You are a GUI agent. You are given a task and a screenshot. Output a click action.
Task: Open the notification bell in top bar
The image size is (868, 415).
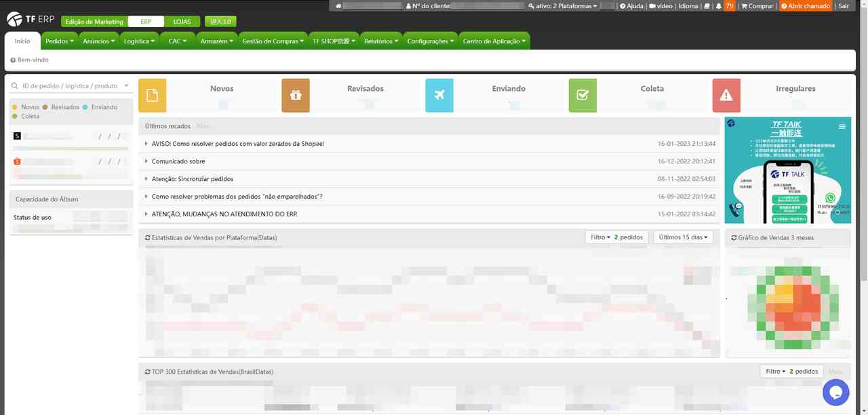tap(719, 6)
